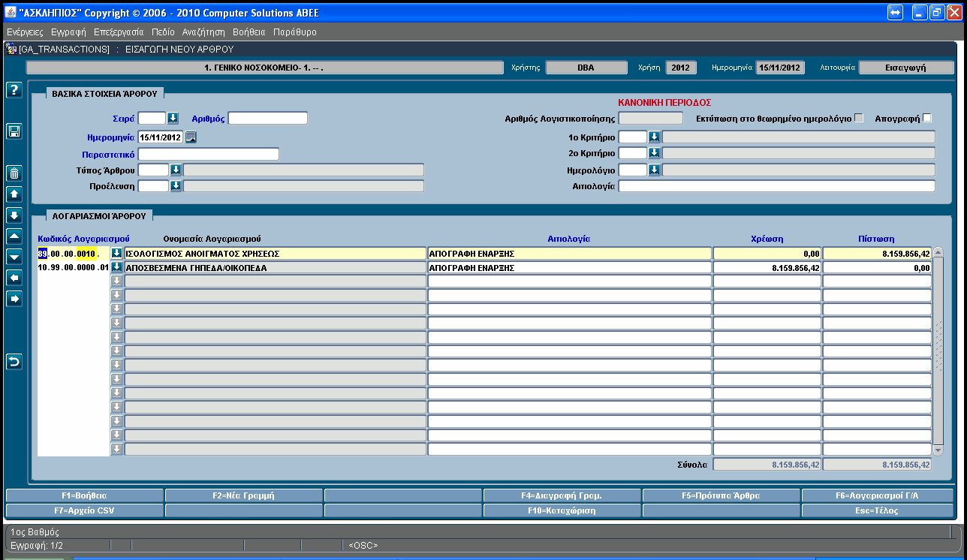Click the Αριθμός input field

pyautogui.click(x=268, y=118)
